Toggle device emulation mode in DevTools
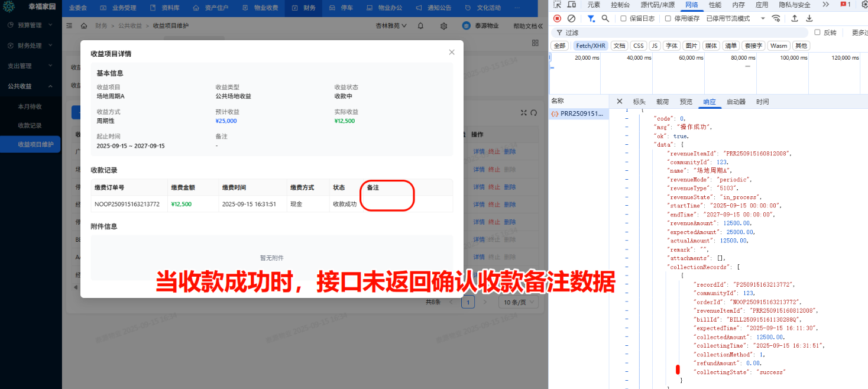Screen dimensions: 868x389 point(571,4)
